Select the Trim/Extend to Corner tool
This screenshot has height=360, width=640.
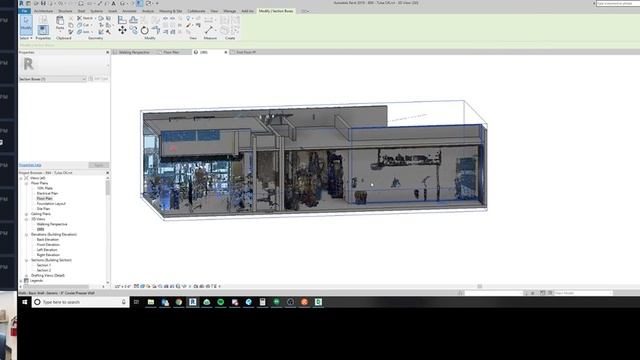[x=156, y=30]
